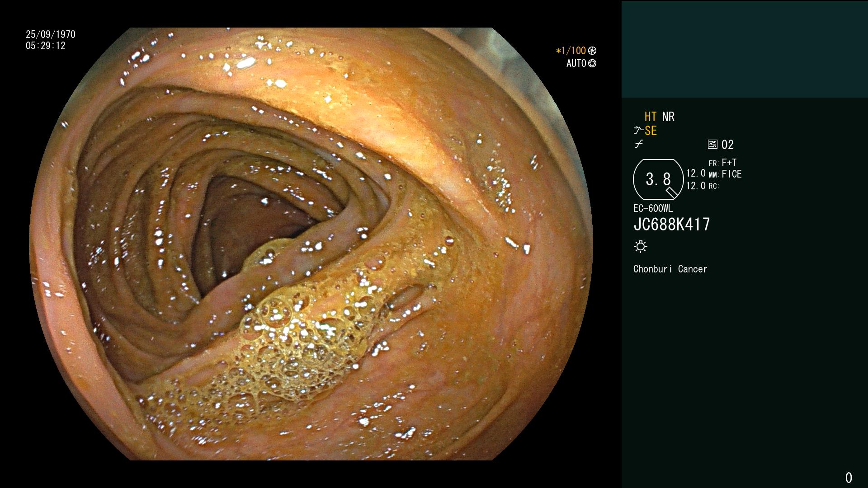Screen dimensions: 868x488
Task: Click the Chonburi Cancer facility name
Action: coord(670,269)
